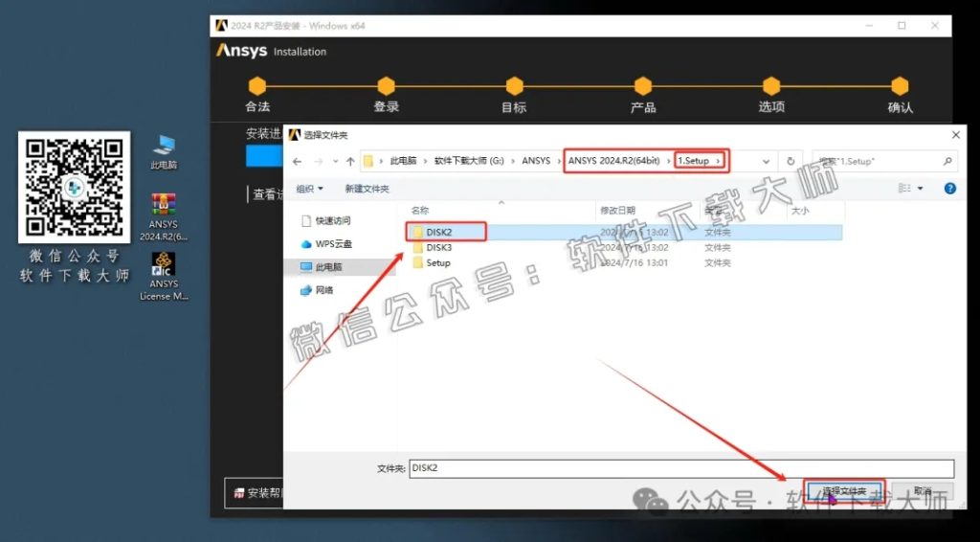Go up one folder level arrow

pos(350,161)
